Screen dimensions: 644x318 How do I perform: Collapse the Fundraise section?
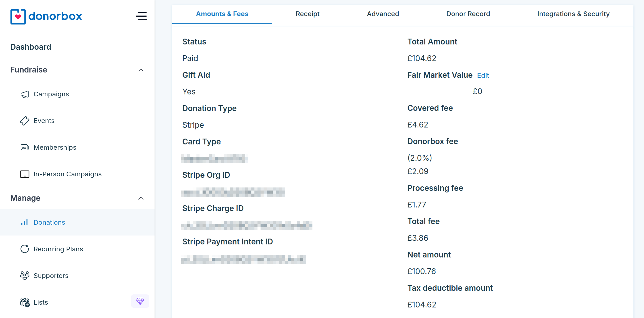tap(141, 70)
